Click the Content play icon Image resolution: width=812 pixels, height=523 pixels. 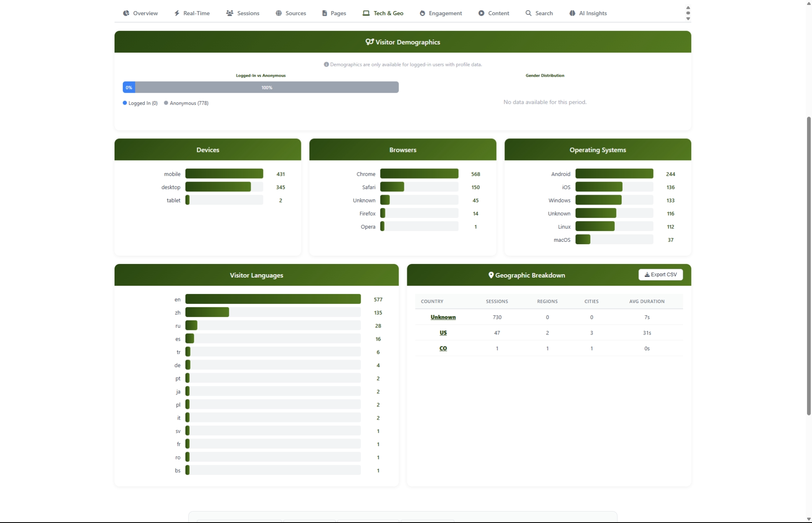481,13
